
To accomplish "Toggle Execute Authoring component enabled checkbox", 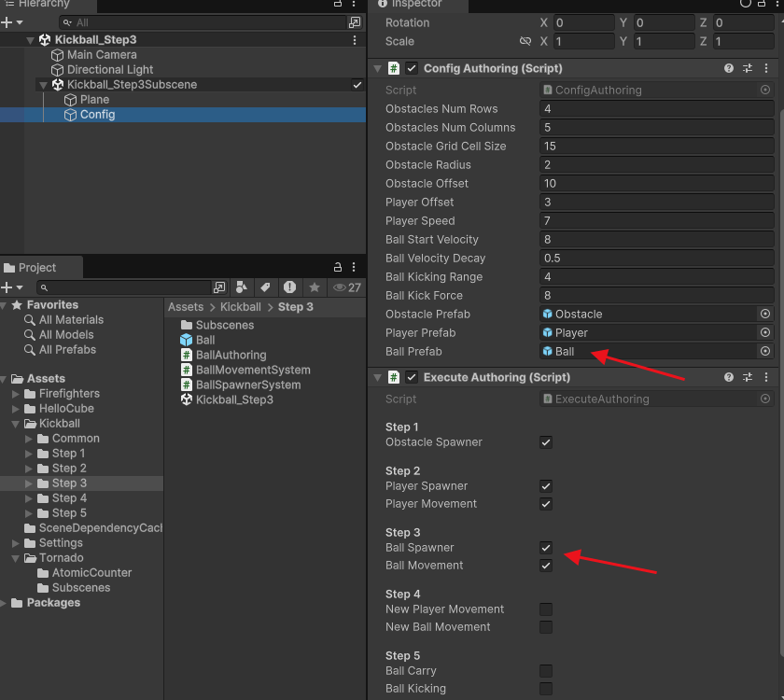I will pos(412,377).
